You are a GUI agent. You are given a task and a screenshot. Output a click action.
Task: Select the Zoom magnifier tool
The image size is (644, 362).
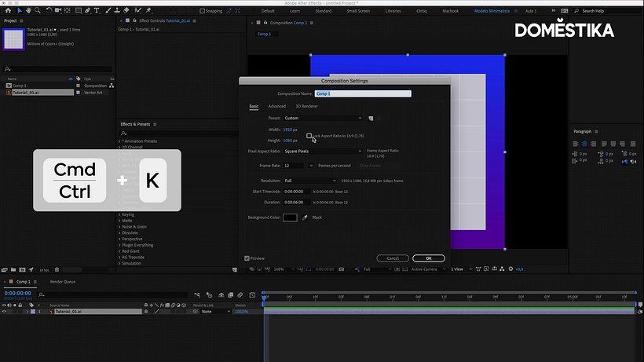point(38,11)
